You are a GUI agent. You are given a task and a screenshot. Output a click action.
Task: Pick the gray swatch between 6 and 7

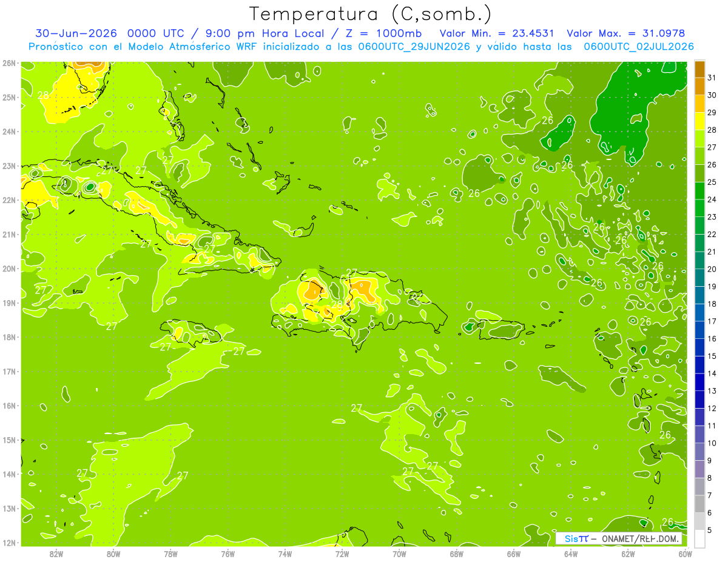tap(699, 504)
